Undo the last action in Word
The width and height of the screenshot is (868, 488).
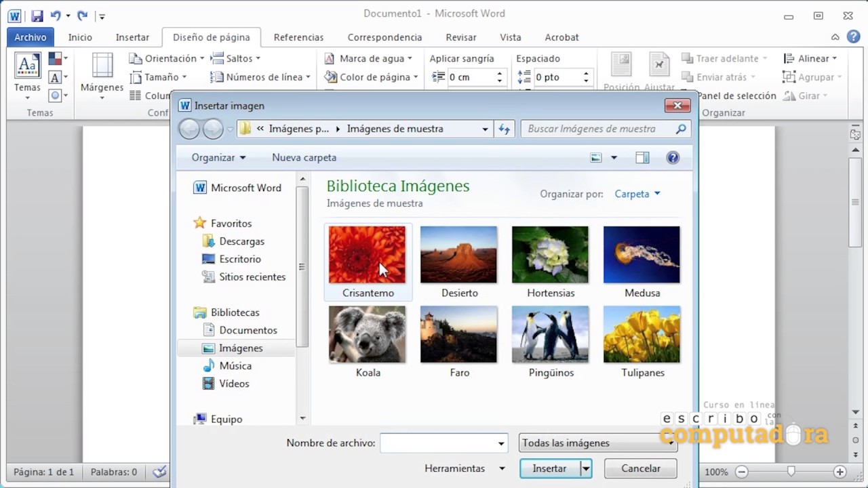coord(56,16)
